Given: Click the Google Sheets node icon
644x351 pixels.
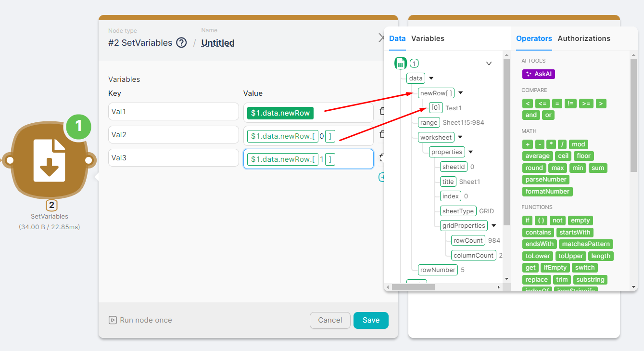Looking at the screenshot, I should coord(401,63).
